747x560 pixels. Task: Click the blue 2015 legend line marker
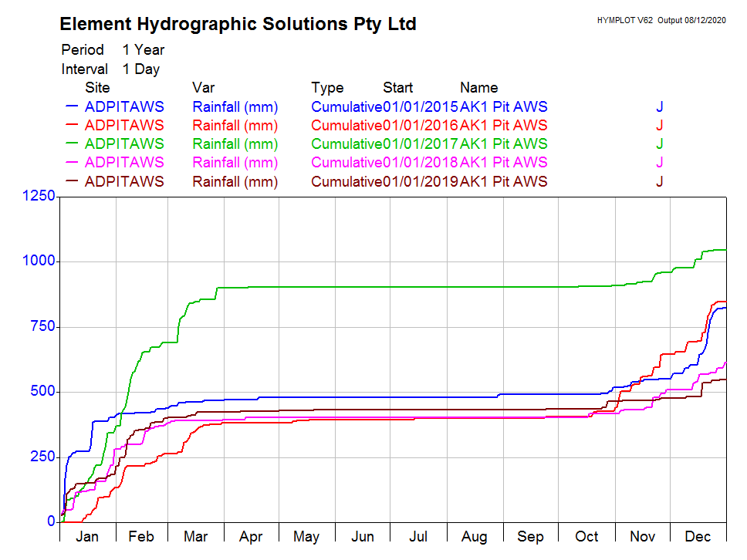click(x=73, y=106)
